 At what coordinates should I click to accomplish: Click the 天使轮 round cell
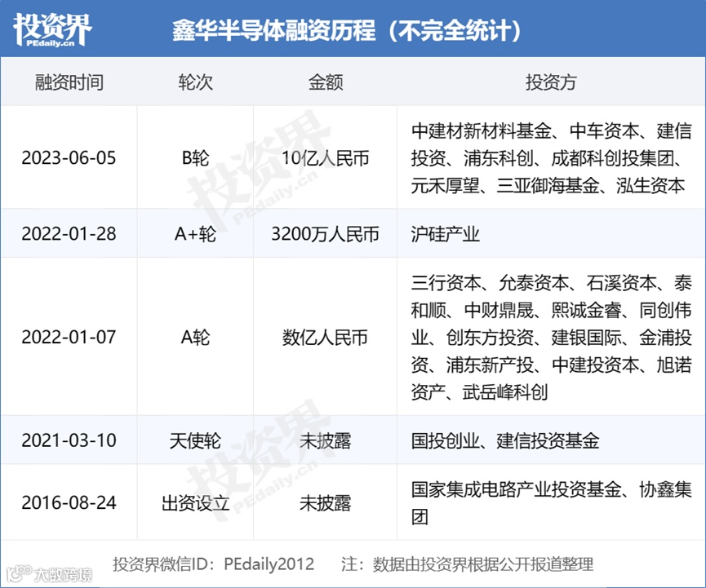point(195,440)
